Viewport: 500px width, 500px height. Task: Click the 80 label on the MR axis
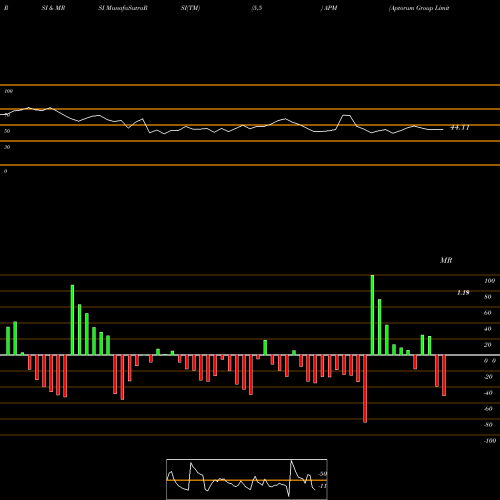[488, 297]
